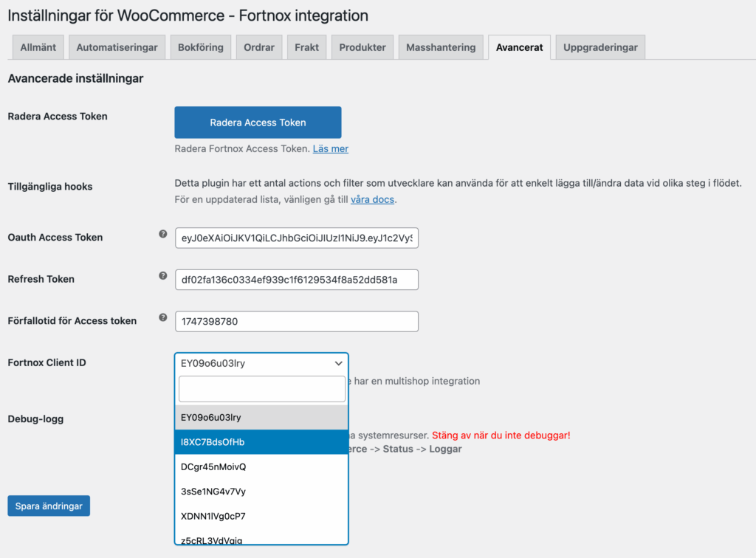Viewport: 756px width, 558px height.
Task: Click the dropdown search text box
Action: 261,389
